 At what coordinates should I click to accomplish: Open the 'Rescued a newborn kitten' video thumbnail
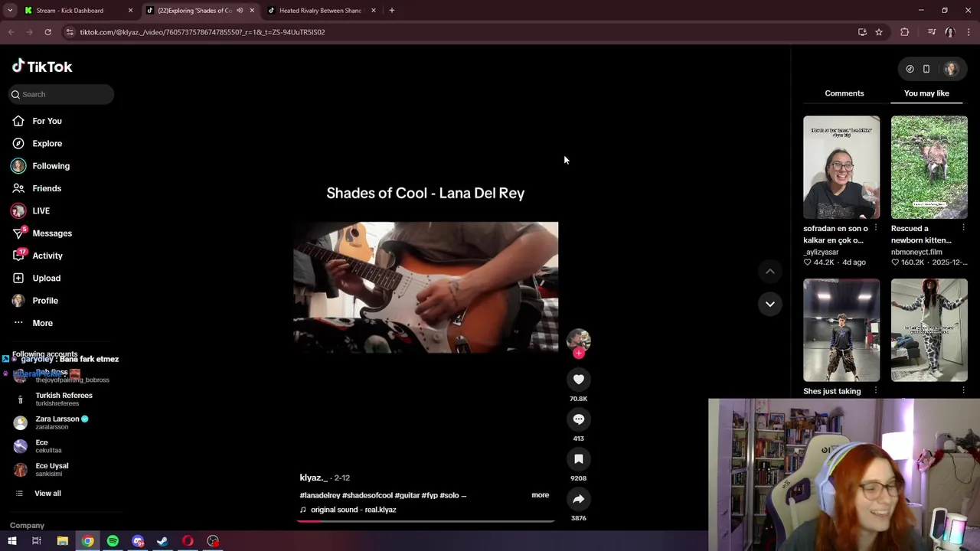click(929, 167)
